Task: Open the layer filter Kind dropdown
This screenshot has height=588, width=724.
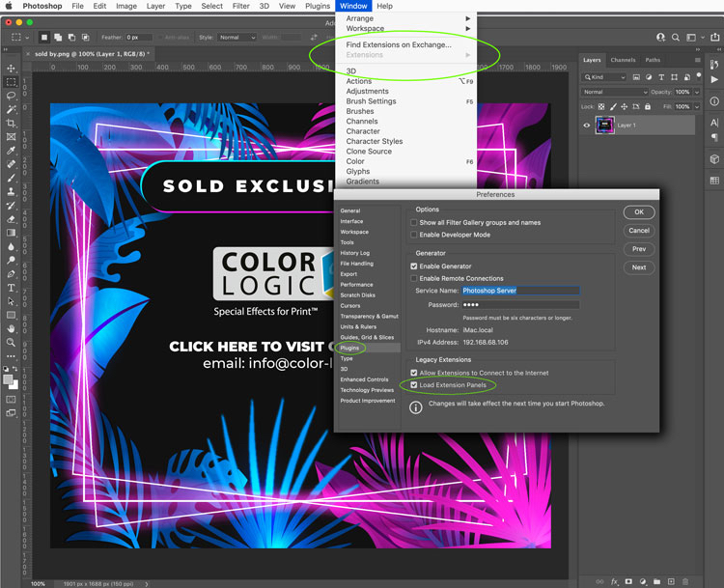Action: (x=604, y=77)
